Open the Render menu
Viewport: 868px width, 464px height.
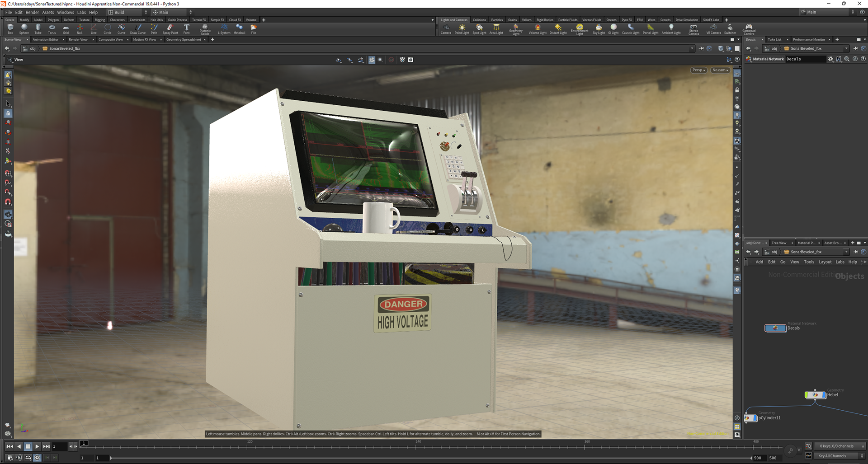[x=32, y=12]
